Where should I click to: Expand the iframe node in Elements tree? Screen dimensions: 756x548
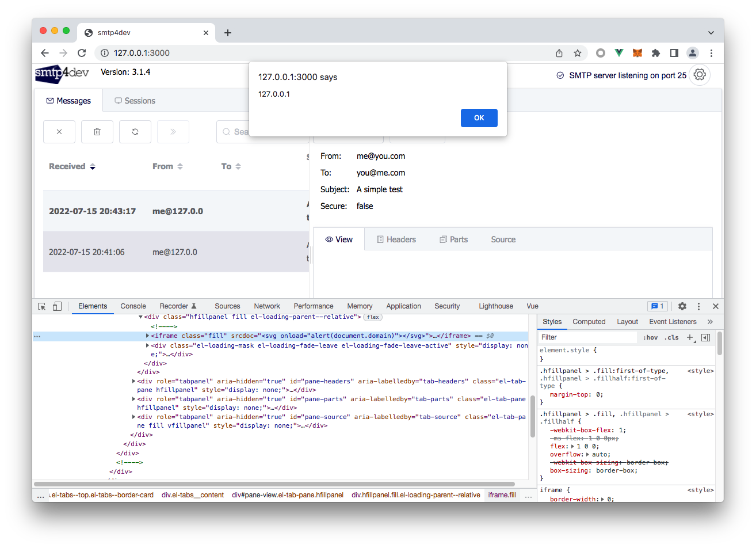(x=148, y=335)
